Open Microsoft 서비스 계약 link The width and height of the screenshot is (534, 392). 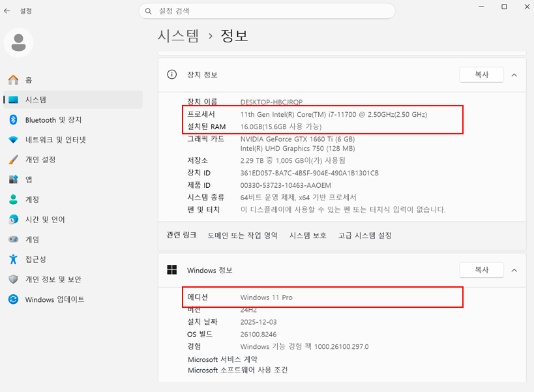coord(223,359)
